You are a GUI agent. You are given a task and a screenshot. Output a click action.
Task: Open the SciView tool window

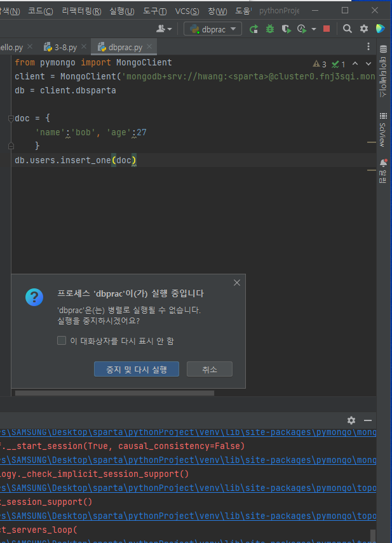pos(383,130)
